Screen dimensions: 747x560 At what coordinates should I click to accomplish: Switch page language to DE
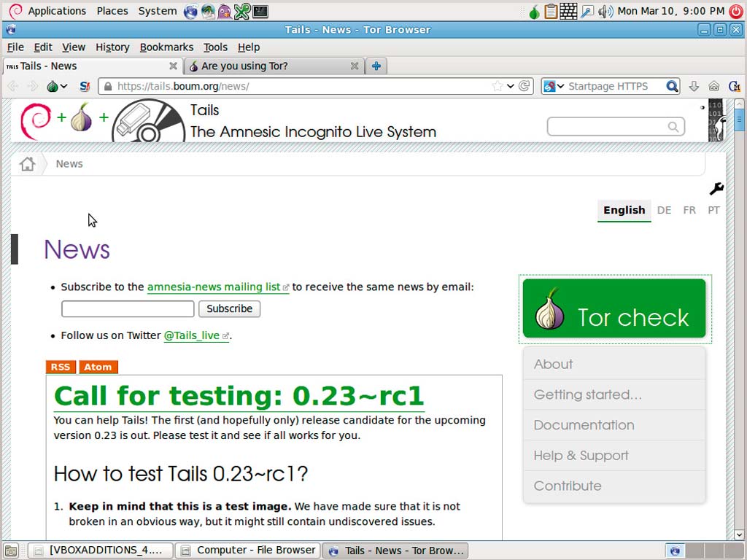pos(664,211)
